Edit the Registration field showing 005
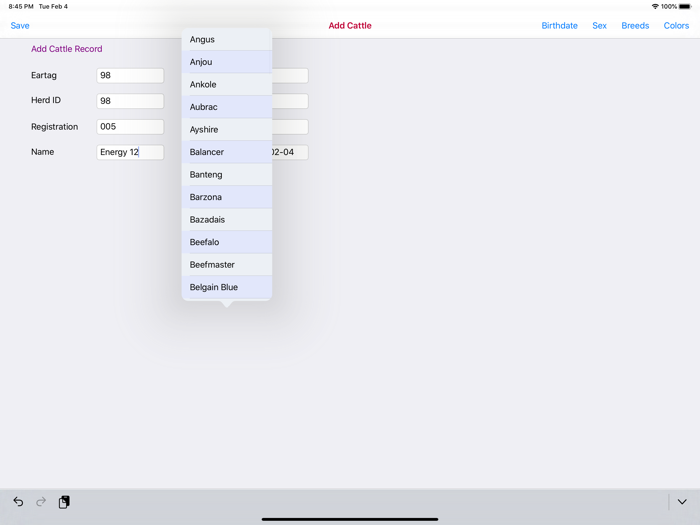Viewport: 700px width, 525px height. coord(130,127)
